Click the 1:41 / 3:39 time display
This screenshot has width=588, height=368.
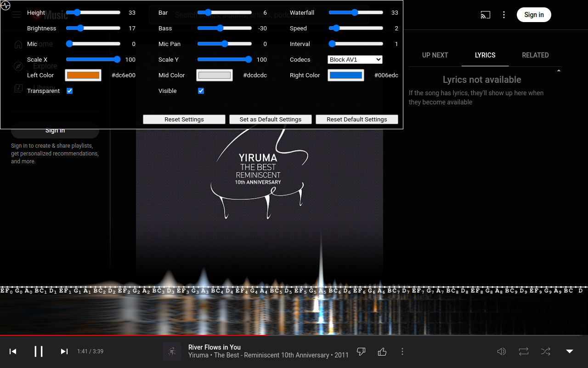tap(90, 351)
